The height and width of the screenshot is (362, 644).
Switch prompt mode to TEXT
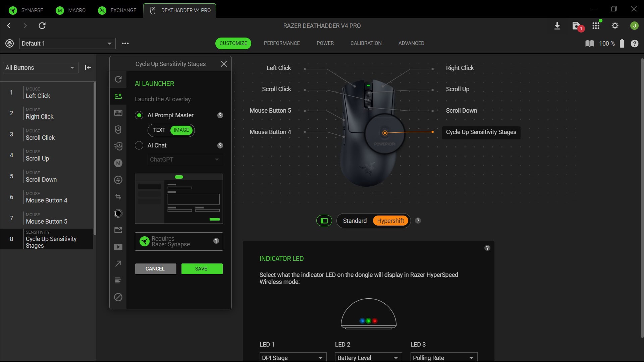tap(159, 130)
